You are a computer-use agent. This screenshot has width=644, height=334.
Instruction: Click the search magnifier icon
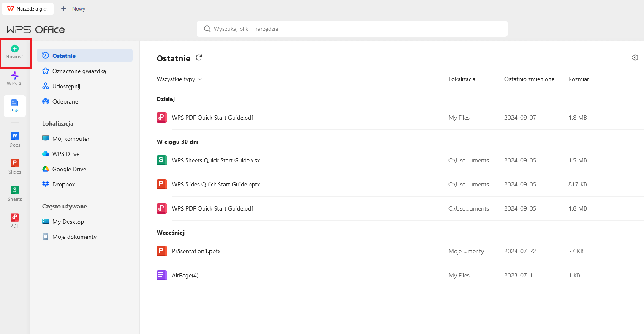coord(207,29)
